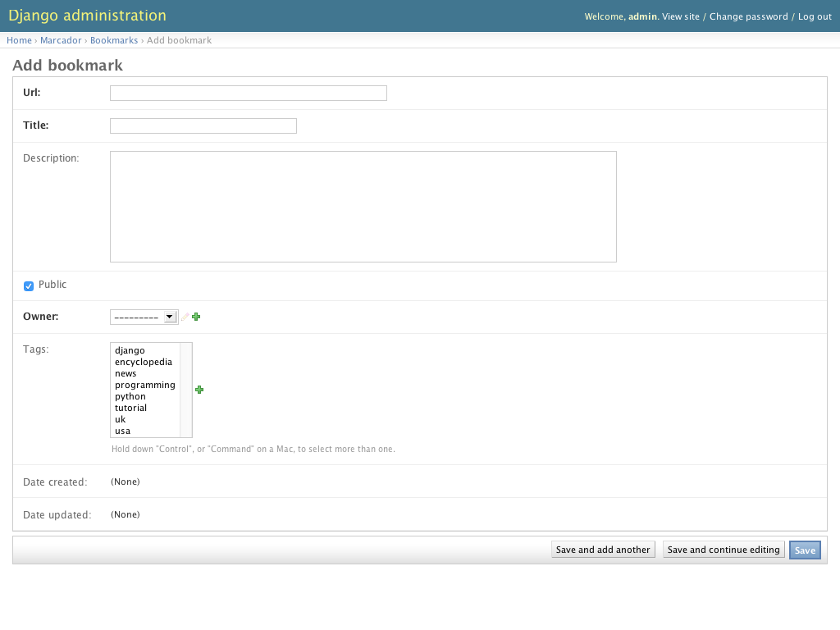
Task: Click the Tags list scrollbar
Action: click(x=186, y=390)
